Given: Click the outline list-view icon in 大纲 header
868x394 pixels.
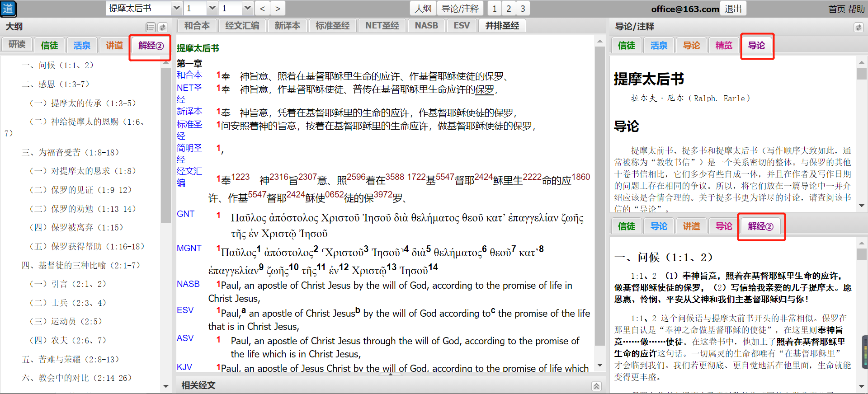Looking at the screenshot, I should tap(151, 27).
